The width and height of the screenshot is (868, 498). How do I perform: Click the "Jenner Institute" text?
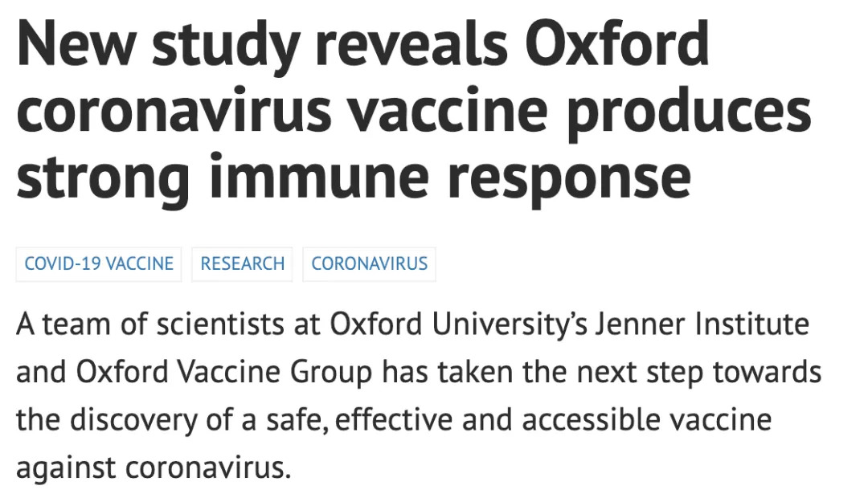tap(701, 325)
